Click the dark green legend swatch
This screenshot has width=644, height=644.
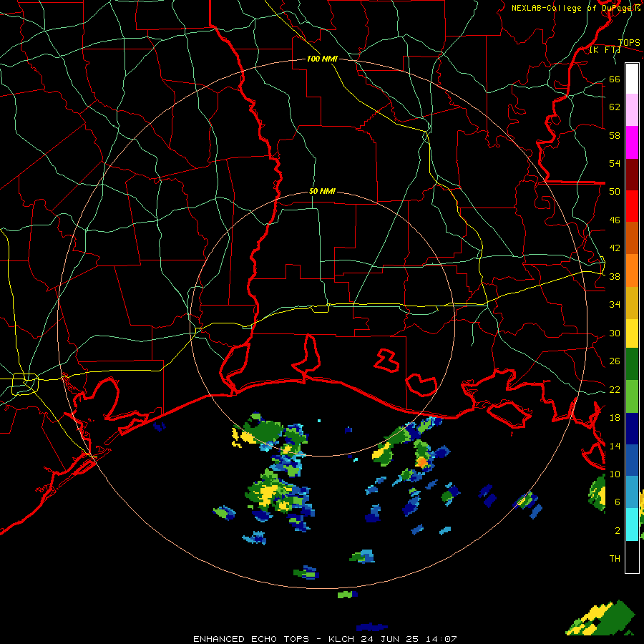pos(632,364)
